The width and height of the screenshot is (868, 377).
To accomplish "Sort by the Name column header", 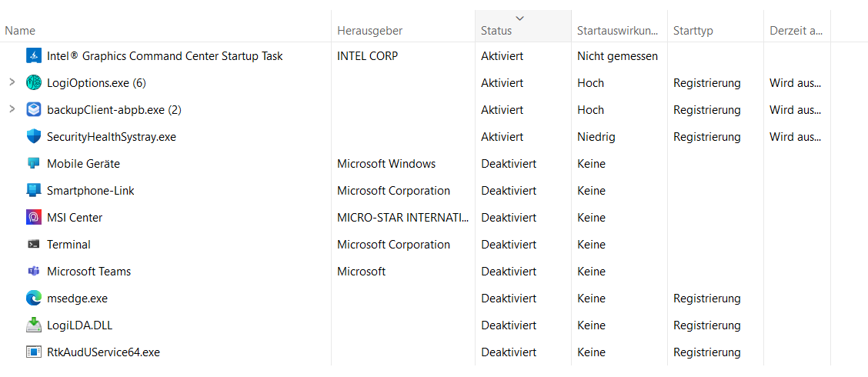I will 20,31.
